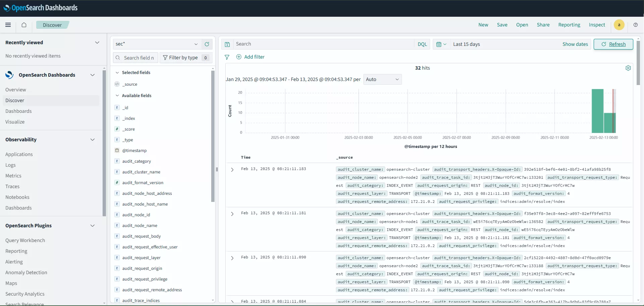Open the hamburger navigation menu

tap(8, 25)
